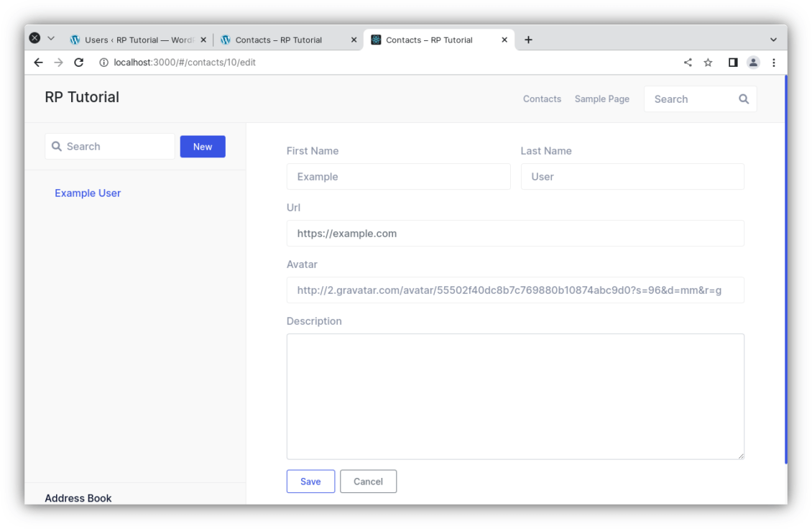Expand tab search chevron at top right
The height and width of the screenshot is (529, 812).
point(773,40)
